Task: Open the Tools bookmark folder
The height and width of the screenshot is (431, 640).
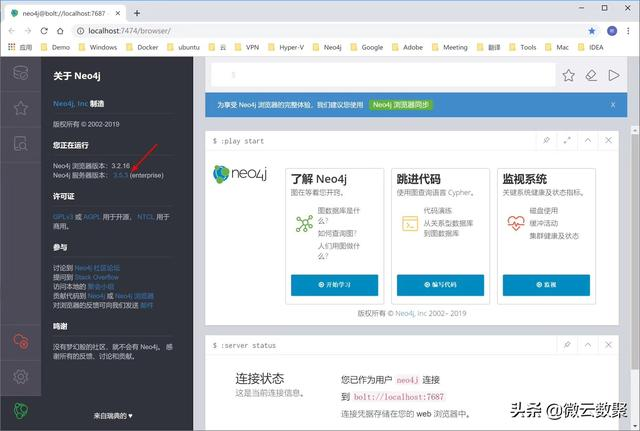Action: [523, 47]
